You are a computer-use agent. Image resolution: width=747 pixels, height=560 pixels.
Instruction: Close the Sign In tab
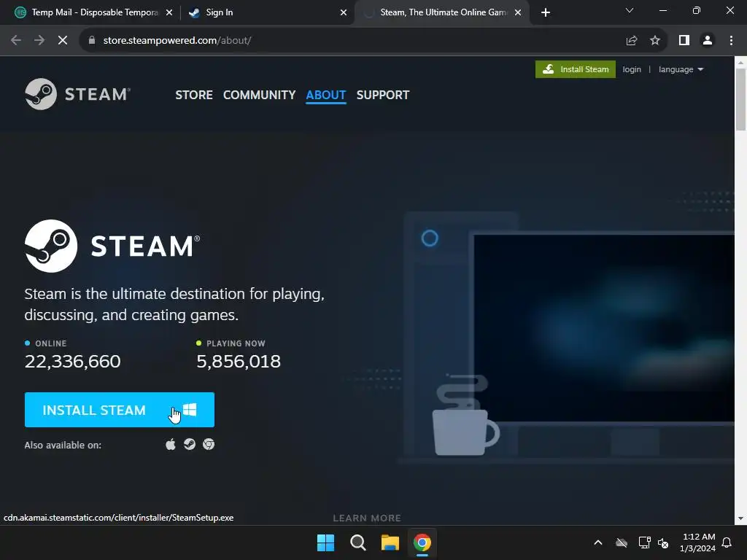[x=344, y=12]
